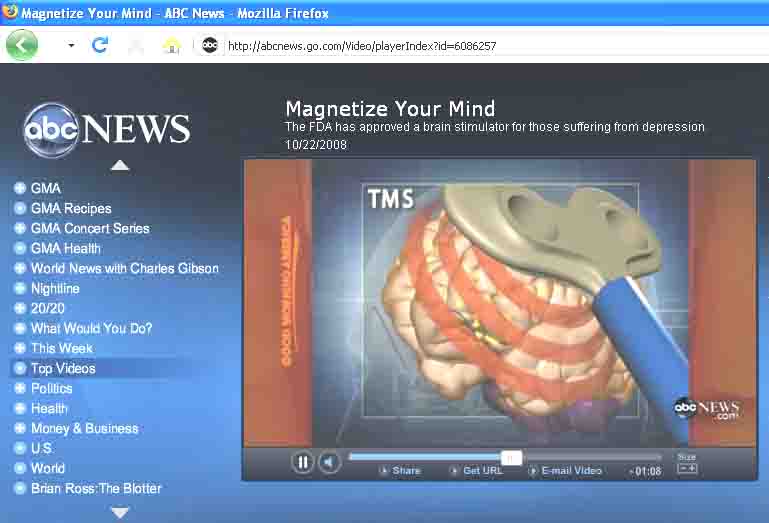Open the Money & Business category

(85, 428)
